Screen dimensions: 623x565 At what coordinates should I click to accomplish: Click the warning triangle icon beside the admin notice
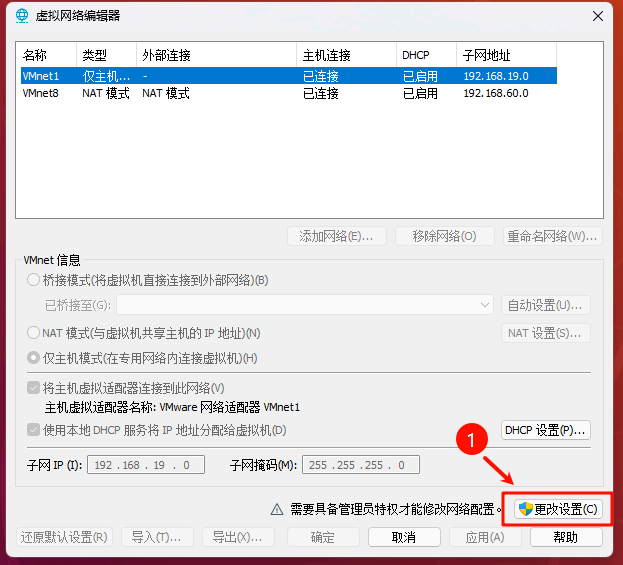[x=277, y=509]
